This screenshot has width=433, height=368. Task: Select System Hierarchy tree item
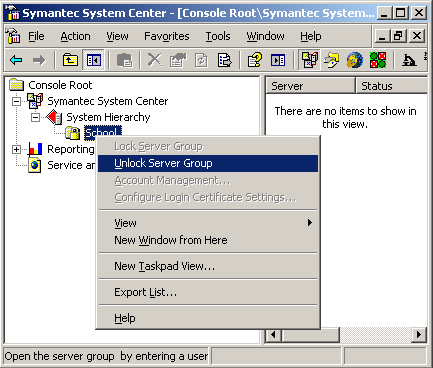click(108, 117)
